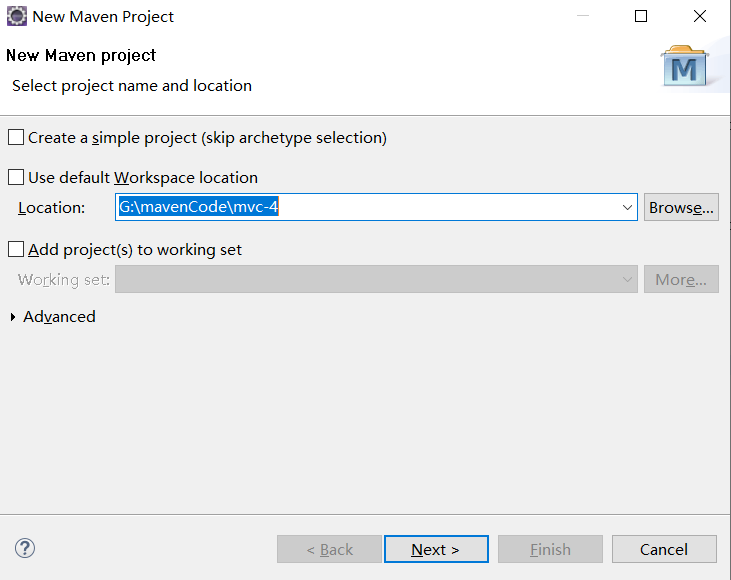
Task: Maximize the New Maven Project dialog
Action: pos(641,16)
